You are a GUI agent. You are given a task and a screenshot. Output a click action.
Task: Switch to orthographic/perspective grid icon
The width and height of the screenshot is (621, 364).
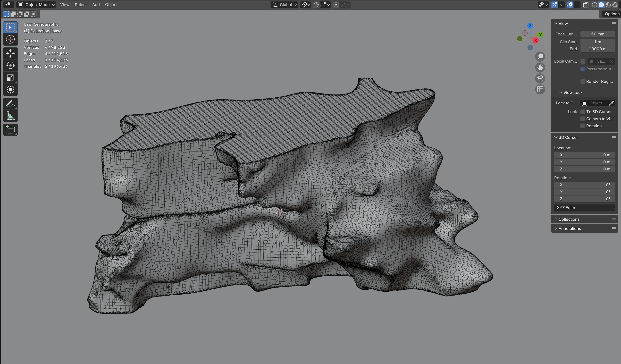coord(540,89)
